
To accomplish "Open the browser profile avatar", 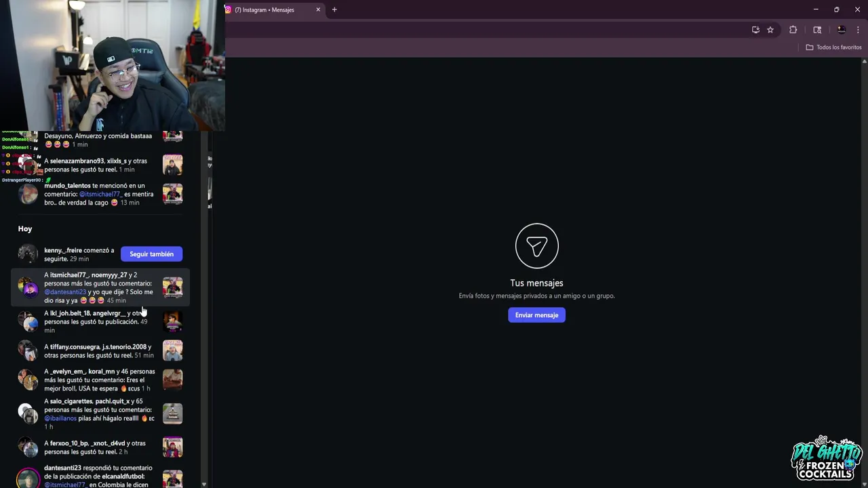I will click(842, 30).
